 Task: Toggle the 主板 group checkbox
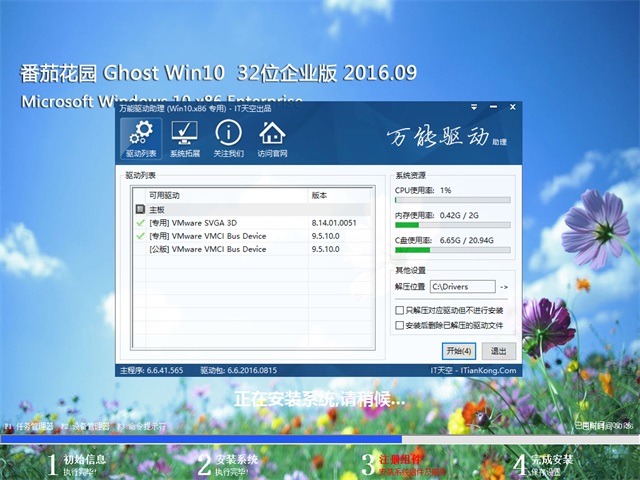pos(140,209)
